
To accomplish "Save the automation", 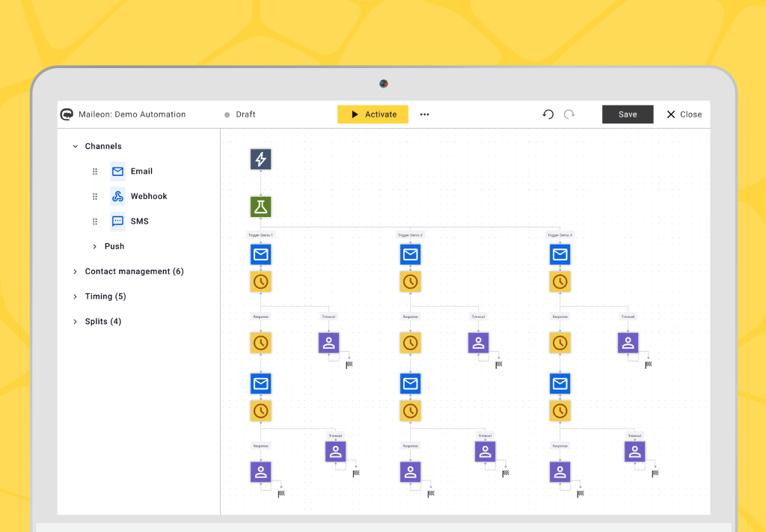I will 628,114.
